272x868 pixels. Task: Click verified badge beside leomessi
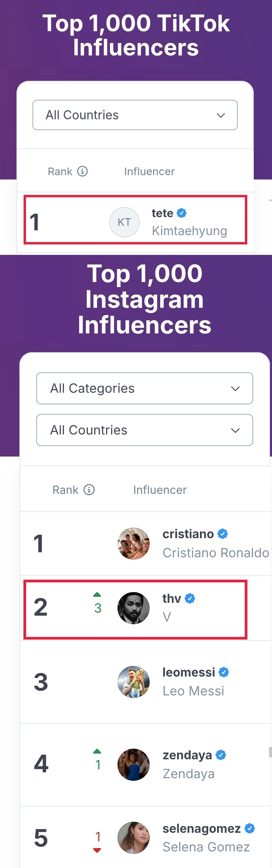pyautogui.click(x=224, y=672)
